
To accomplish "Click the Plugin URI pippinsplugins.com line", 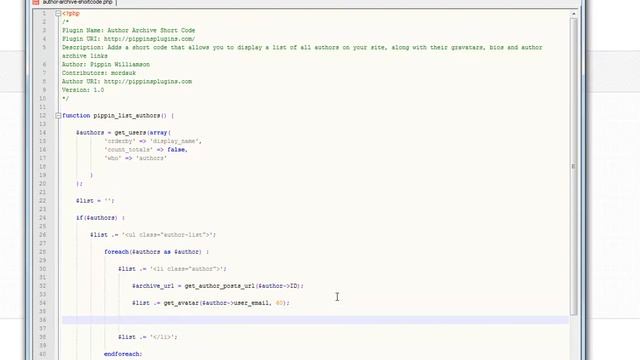I will (129, 39).
